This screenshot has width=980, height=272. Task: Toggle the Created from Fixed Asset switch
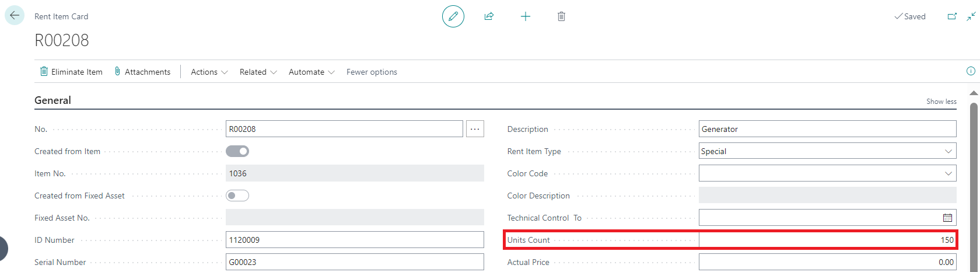click(x=237, y=196)
